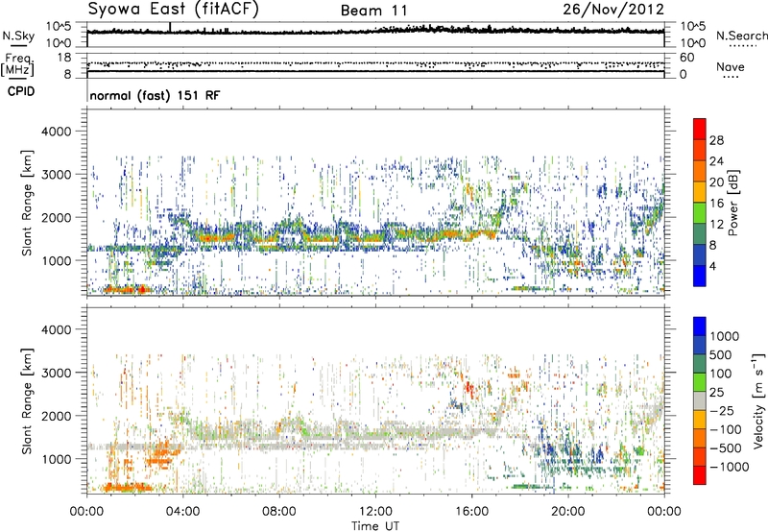
Task: Click the velocity panel 'Slant Range [km]' label
Action: [x=27, y=400]
